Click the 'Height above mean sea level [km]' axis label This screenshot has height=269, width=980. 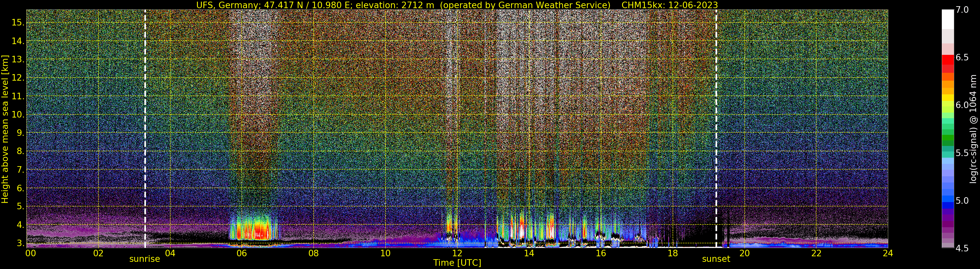[5, 129]
